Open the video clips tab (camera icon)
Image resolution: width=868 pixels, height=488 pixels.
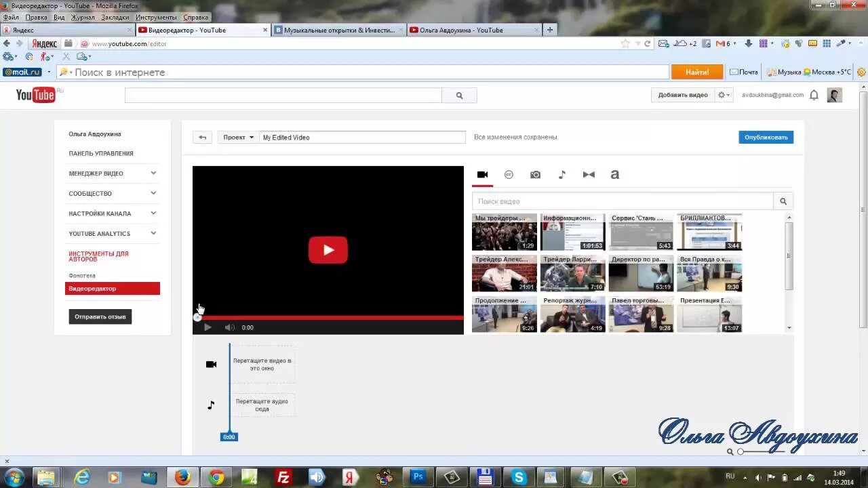(x=482, y=175)
